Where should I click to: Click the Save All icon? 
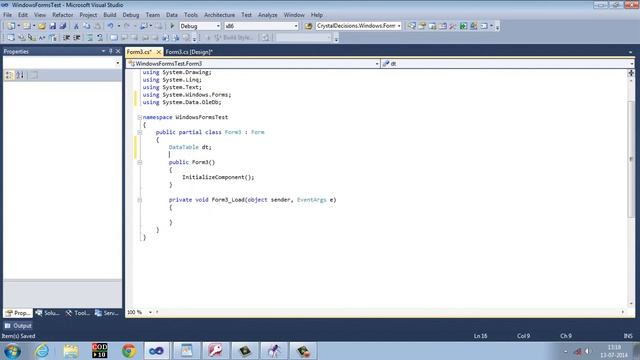tap(62, 26)
